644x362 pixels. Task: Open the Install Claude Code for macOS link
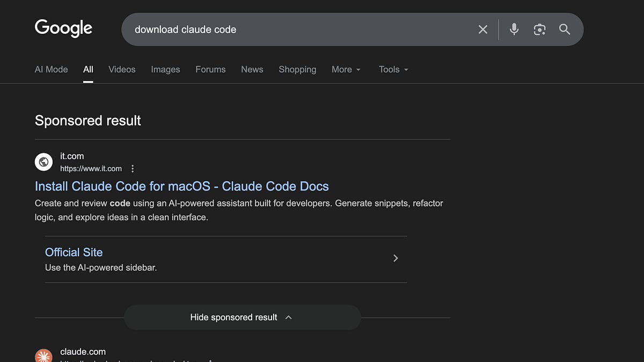181,186
